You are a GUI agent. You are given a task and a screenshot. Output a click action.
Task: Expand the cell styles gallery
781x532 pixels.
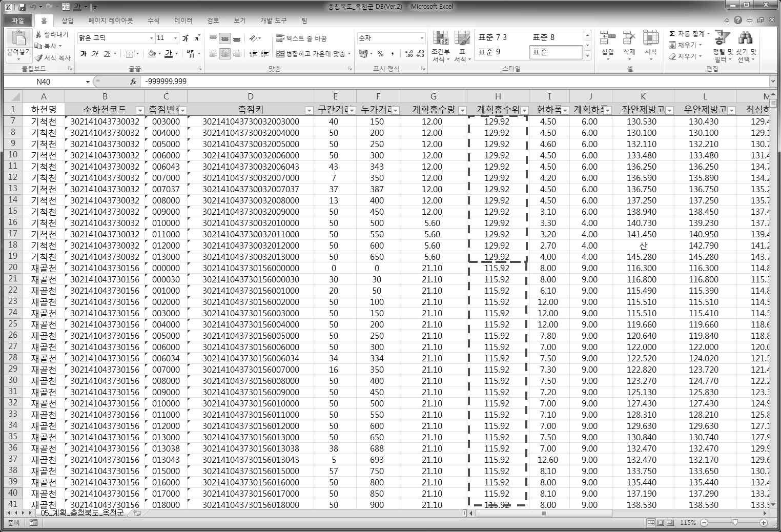click(587, 56)
